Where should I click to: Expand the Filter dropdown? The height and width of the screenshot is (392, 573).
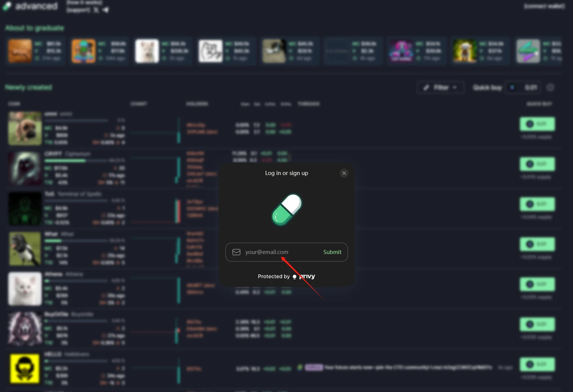[x=440, y=87]
